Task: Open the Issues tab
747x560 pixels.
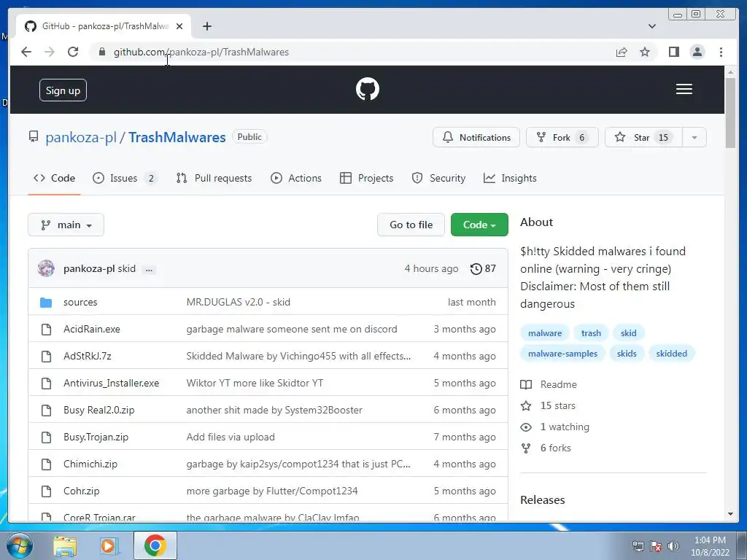Action: click(x=124, y=178)
